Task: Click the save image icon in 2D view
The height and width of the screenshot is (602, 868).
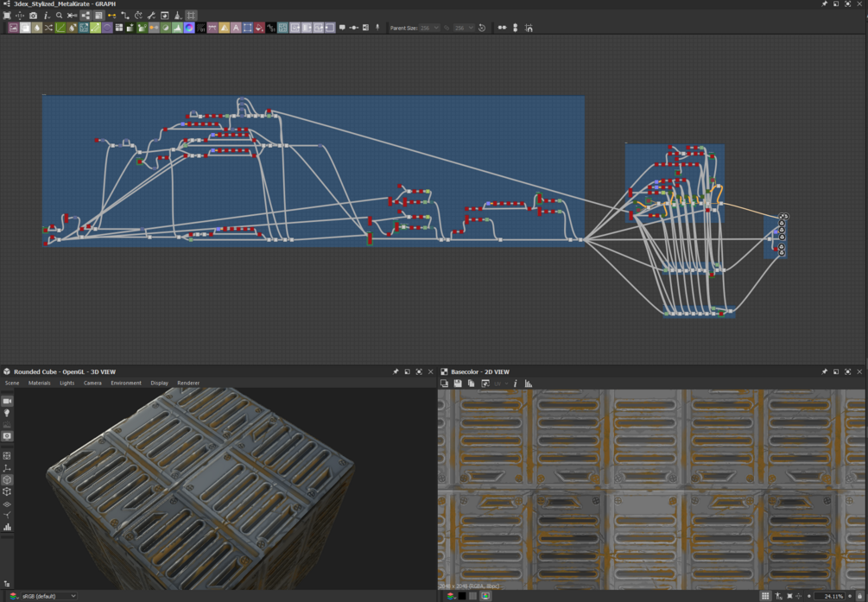Action: point(458,383)
